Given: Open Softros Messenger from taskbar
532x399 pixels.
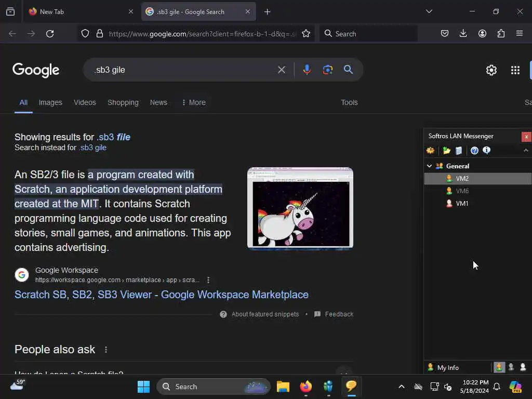Looking at the screenshot, I should (x=351, y=387).
